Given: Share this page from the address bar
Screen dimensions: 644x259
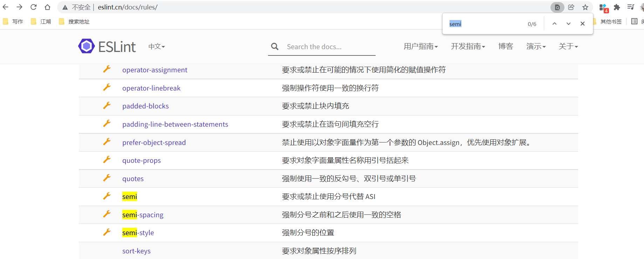Looking at the screenshot, I should [x=571, y=7].
